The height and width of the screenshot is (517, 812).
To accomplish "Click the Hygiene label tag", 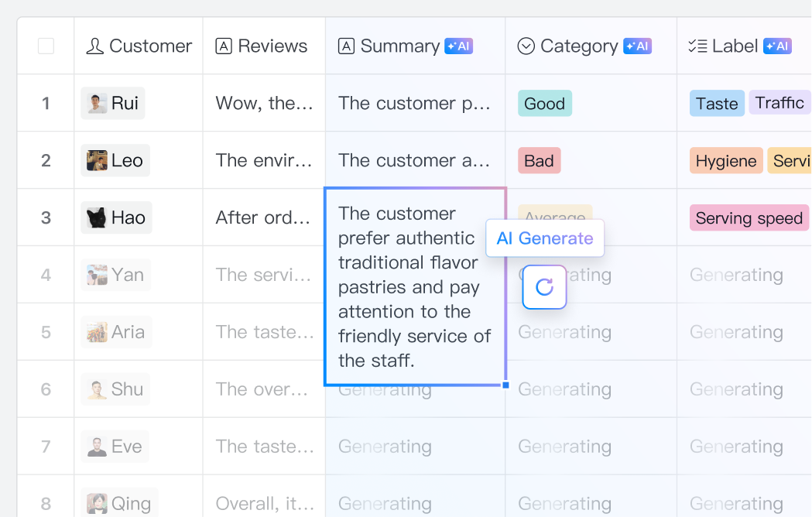I will pyautogui.click(x=725, y=161).
